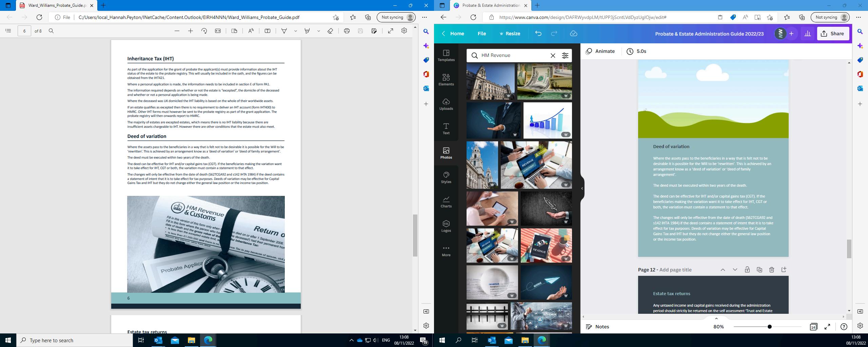Click Add page title for Page 12
The width and height of the screenshot is (868, 347).
click(x=675, y=270)
